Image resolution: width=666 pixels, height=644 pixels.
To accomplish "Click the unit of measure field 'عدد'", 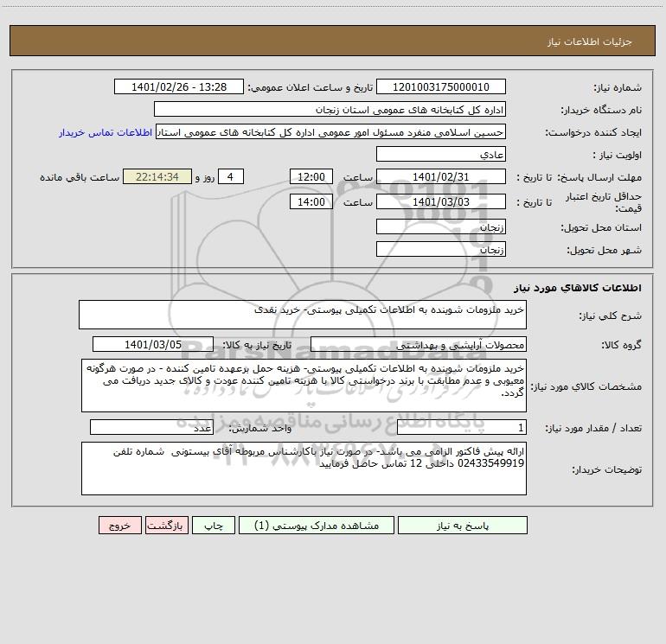I will point(151,428).
